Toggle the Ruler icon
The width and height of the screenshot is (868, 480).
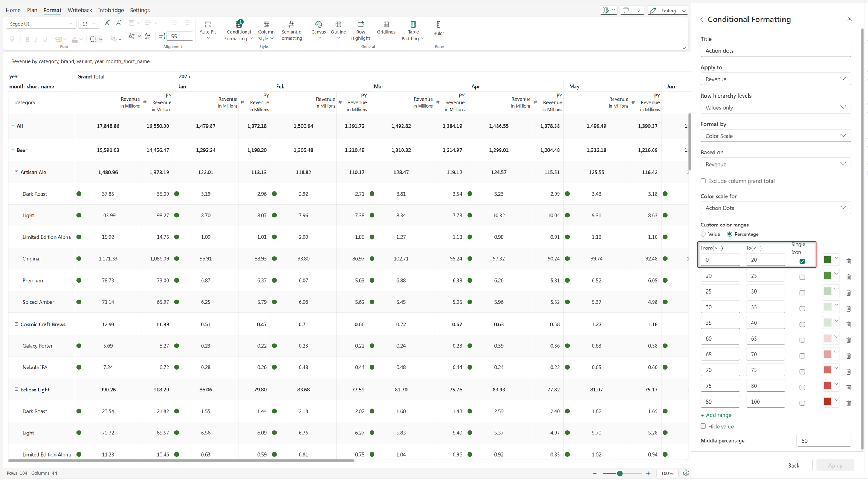[439, 25]
